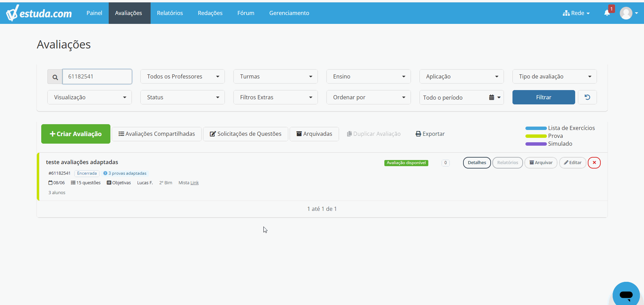The width and height of the screenshot is (644, 305).
Task: Open the chat support bubble
Action: click(x=626, y=294)
